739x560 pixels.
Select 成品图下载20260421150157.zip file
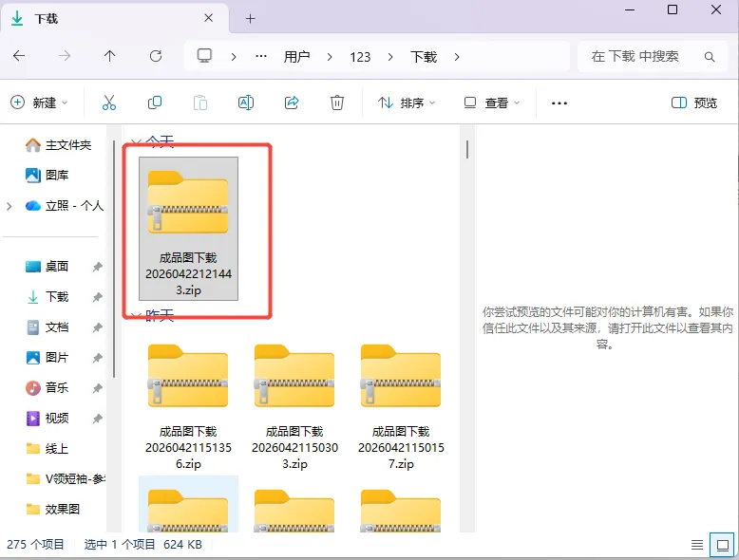tap(401, 406)
